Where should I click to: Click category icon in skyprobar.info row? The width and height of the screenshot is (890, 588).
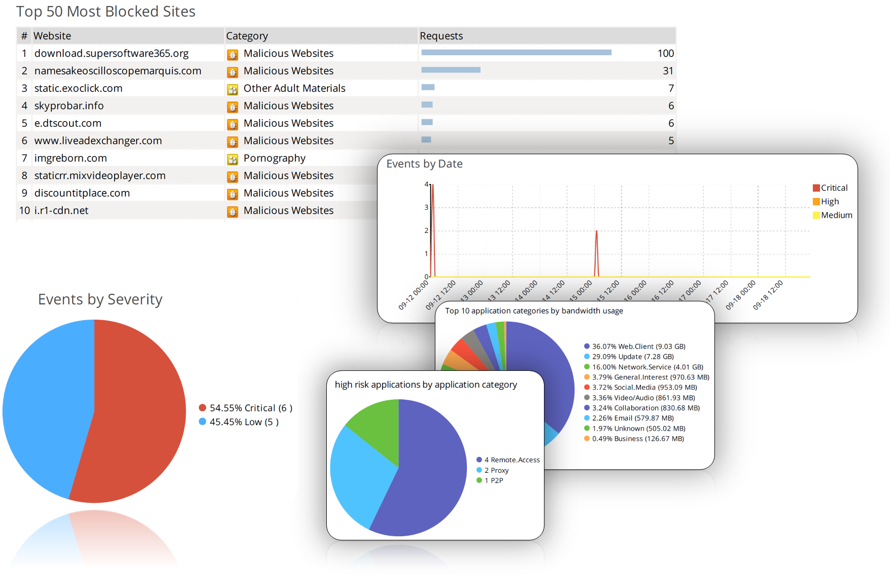(x=232, y=107)
